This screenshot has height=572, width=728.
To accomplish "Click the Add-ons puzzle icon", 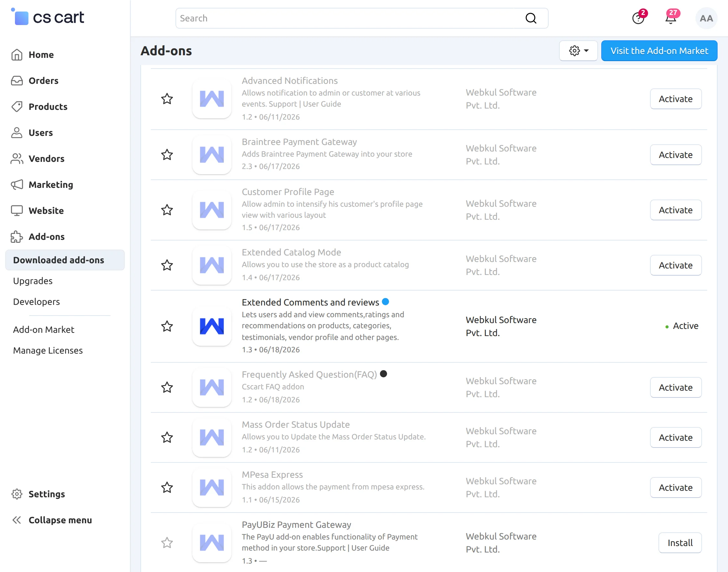I will pyautogui.click(x=17, y=236).
